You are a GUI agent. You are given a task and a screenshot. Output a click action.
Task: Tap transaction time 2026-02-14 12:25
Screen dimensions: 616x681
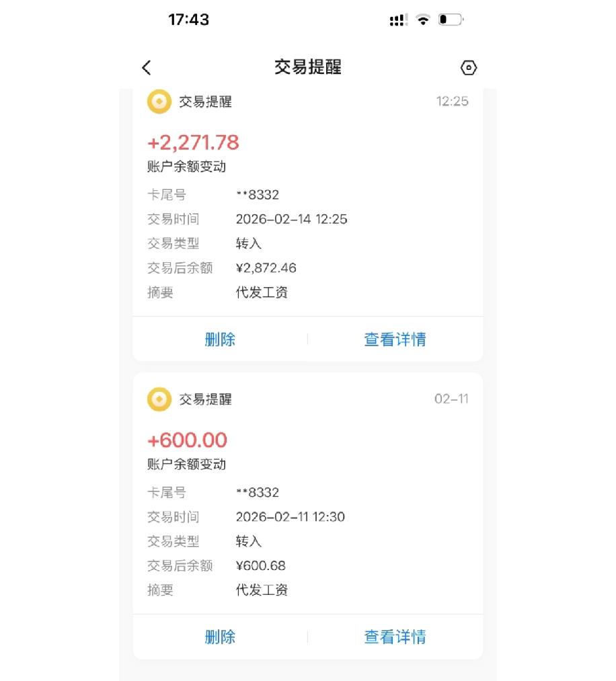click(291, 219)
